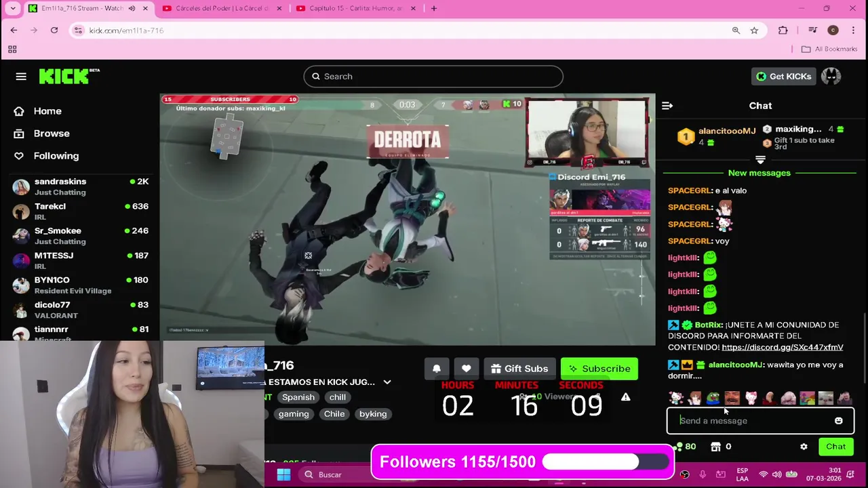
Task: Select the byking tag
Action: pos(373,414)
